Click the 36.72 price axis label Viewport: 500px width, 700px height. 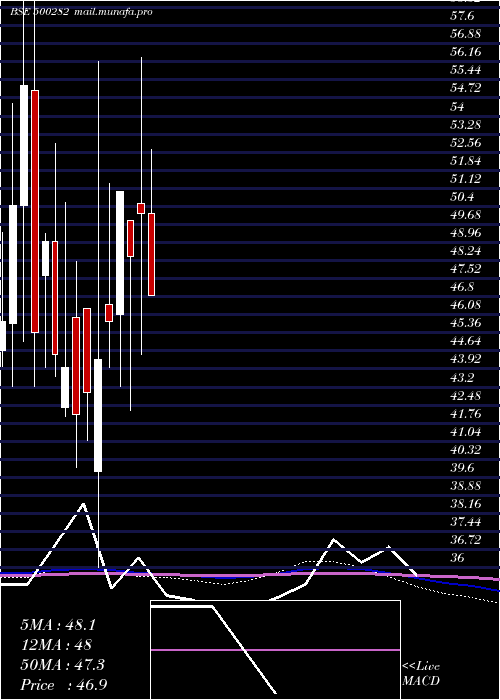point(466,541)
